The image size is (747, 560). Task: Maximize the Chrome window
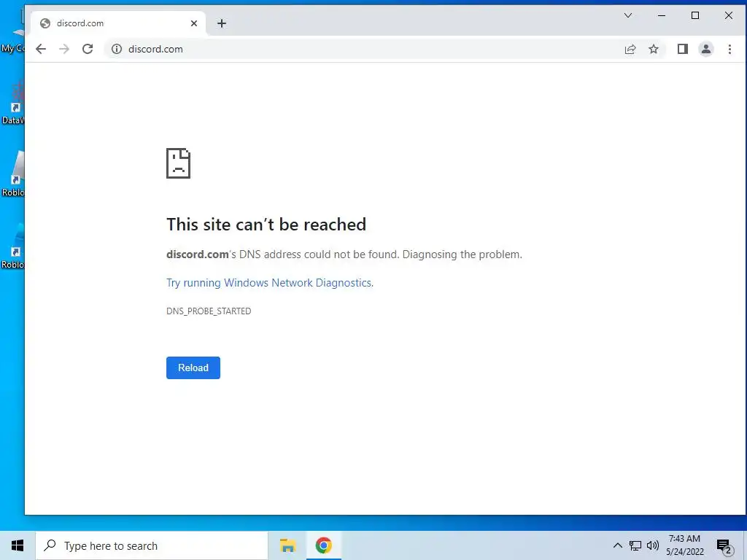695,15
